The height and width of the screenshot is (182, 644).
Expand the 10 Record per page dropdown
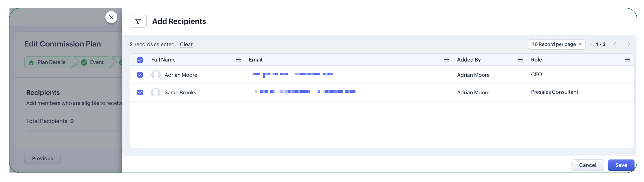pos(556,44)
